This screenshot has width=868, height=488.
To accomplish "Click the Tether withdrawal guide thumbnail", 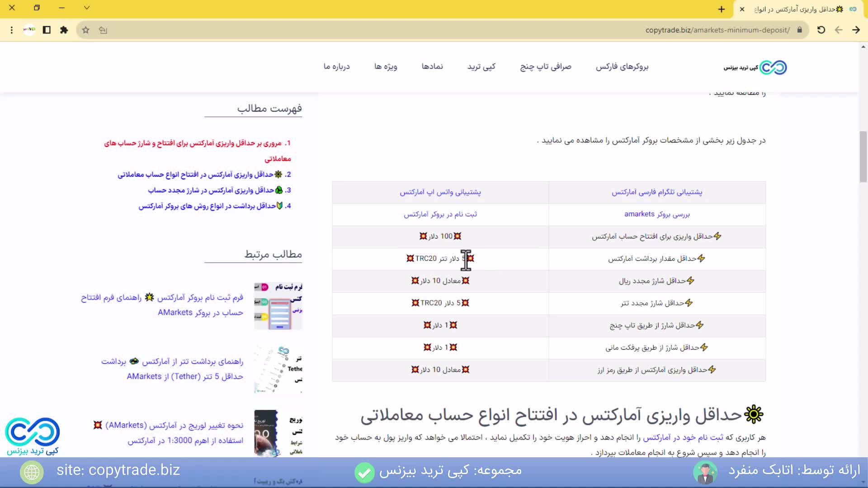I will tap(278, 369).
